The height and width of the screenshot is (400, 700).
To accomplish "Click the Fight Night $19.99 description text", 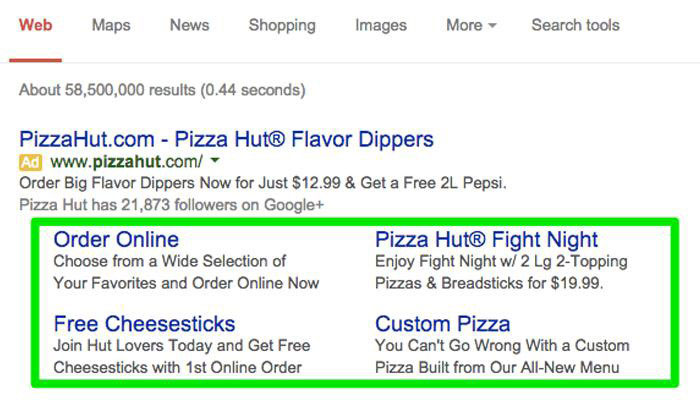I will [x=503, y=272].
